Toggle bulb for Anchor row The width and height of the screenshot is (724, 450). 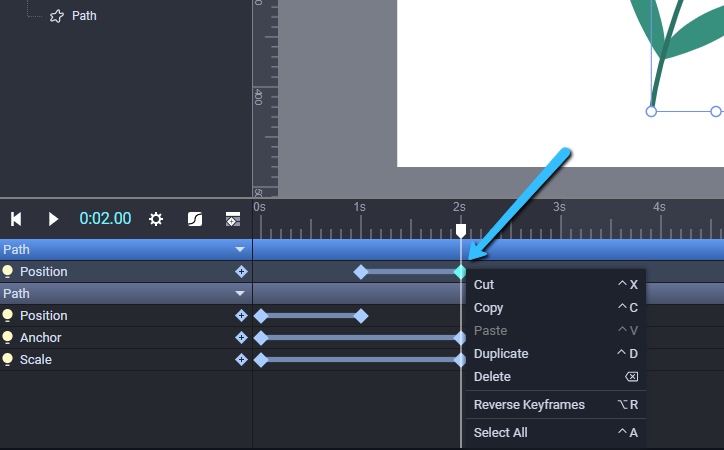click(7, 337)
